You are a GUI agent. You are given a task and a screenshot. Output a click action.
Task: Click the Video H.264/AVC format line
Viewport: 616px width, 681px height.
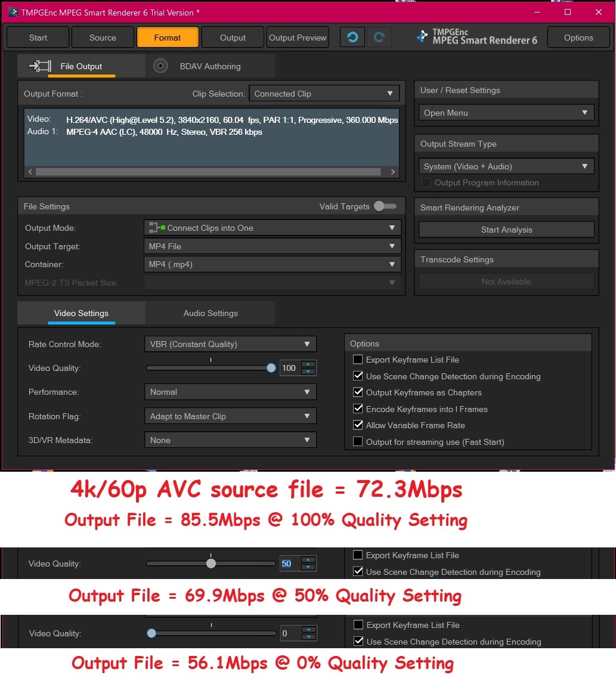212,119
